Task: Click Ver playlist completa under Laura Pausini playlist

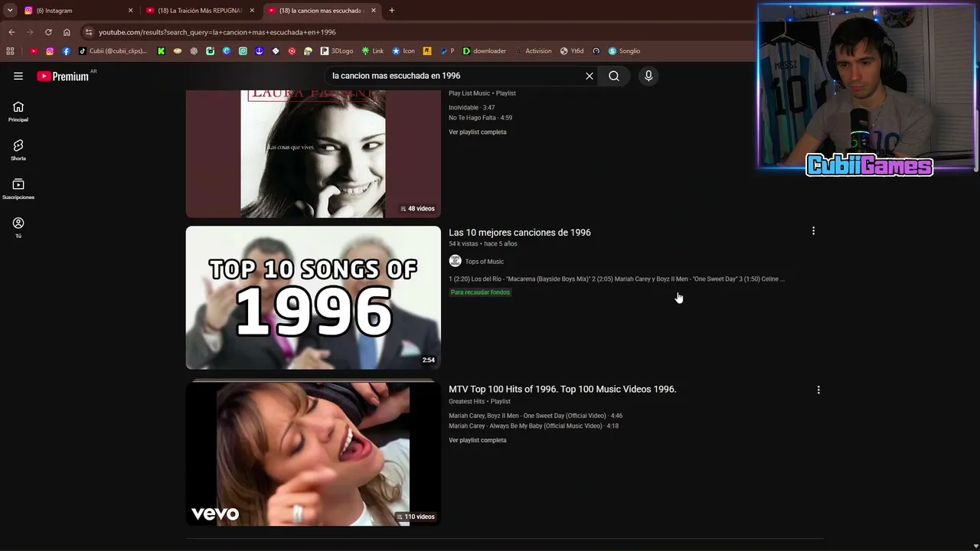Action: tap(478, 132)
